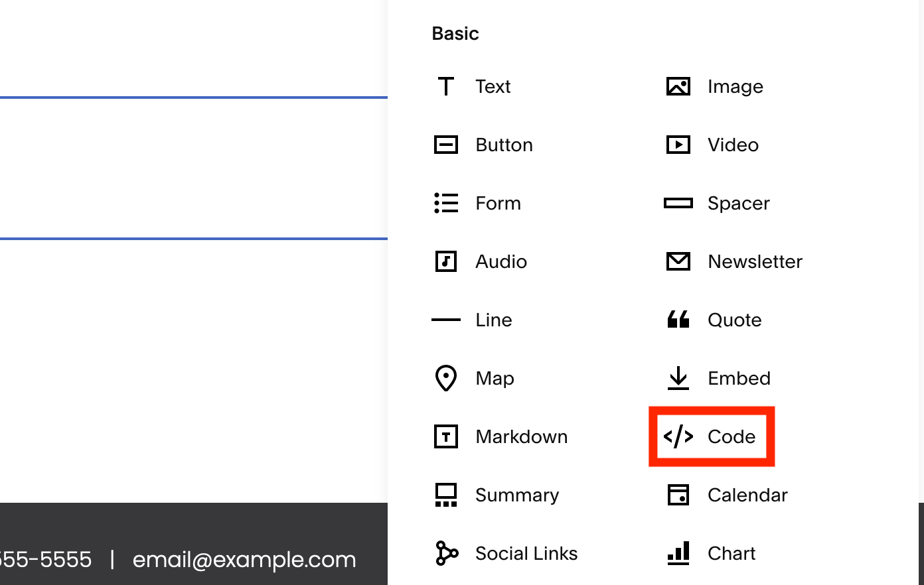This screenshot has height=585, width=924.
Task: Pick the Form block icon
Action: (x=446, y=203)
